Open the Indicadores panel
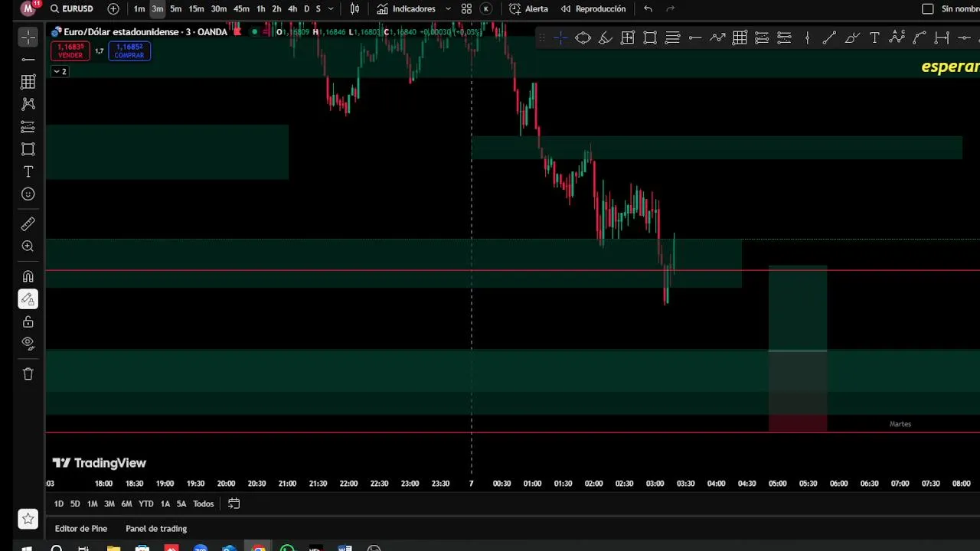 tap(406, 9)
